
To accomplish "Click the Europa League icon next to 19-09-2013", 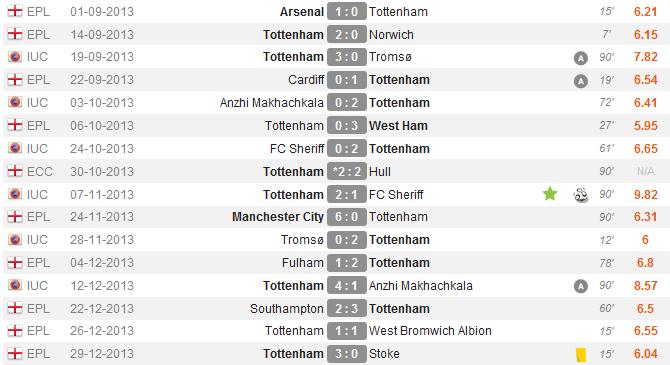I will pos(15,56).
